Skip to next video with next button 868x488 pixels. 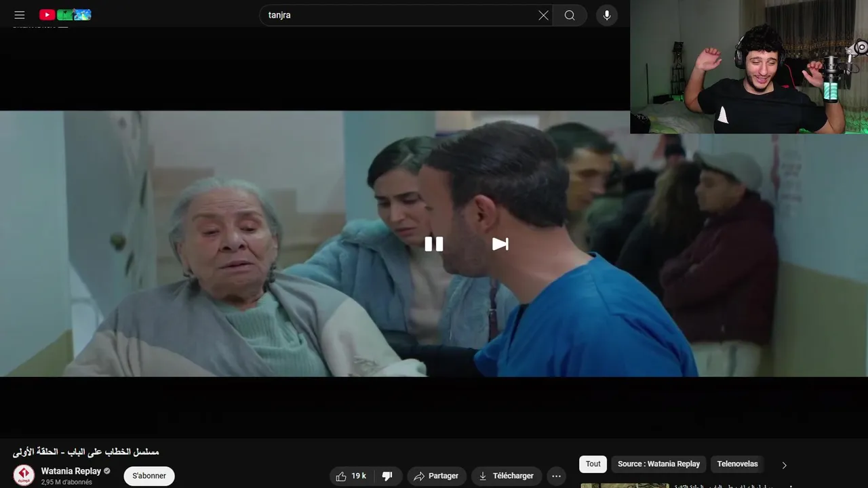[500, 244]
